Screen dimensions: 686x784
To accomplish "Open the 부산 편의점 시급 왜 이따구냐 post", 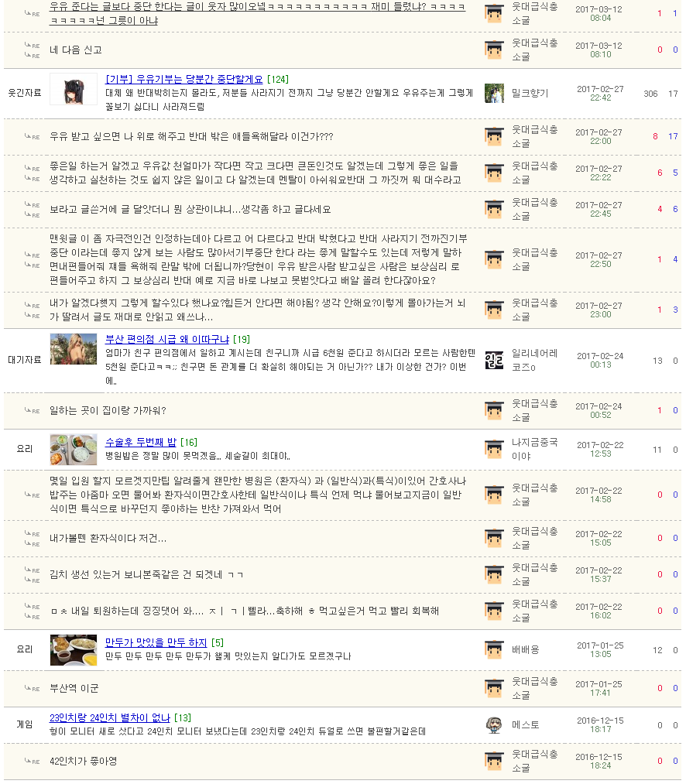I will point(166,340).
